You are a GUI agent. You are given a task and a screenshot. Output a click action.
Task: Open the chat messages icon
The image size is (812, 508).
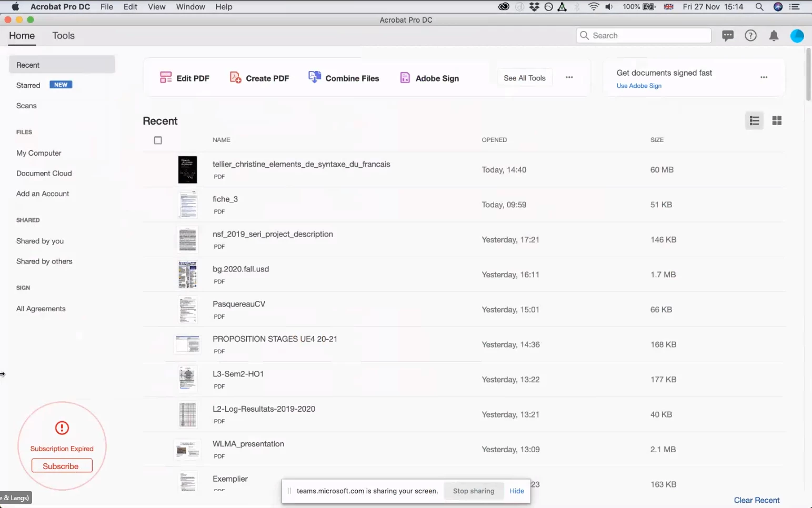pos(728,36)
